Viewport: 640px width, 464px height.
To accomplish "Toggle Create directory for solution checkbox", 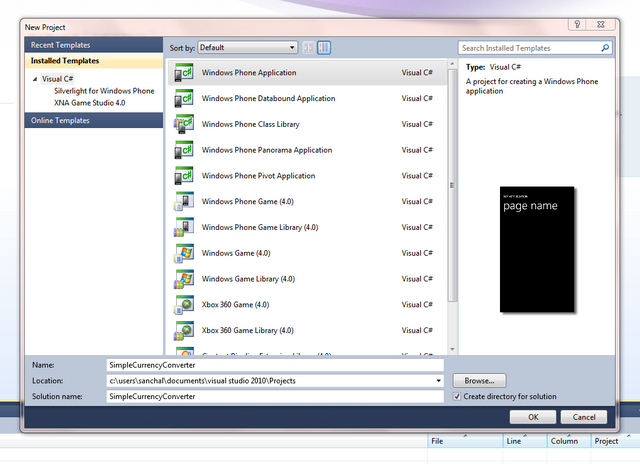I will click(x=457, y=396).
